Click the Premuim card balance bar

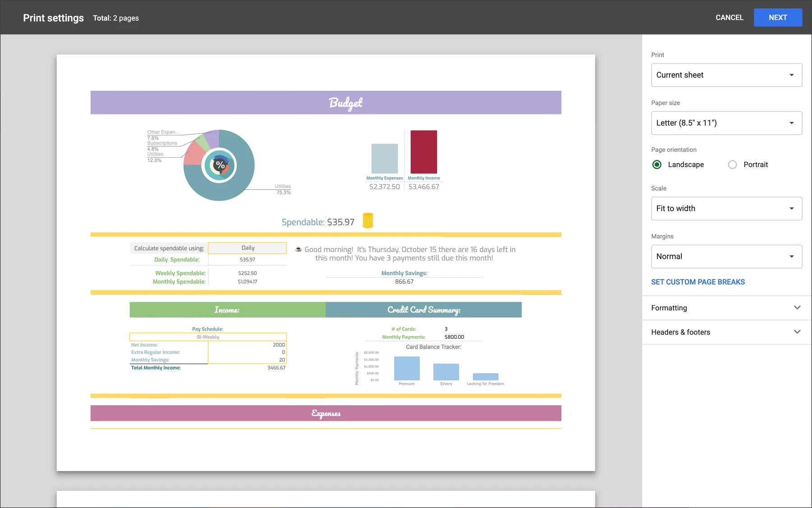click(407, 368)
